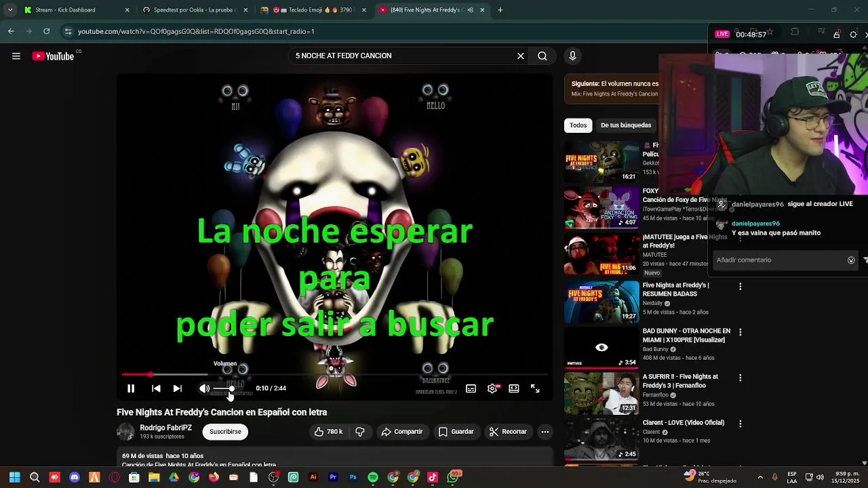Skip to the previous video
Image resolution: width=868 pixels, height=488 pixels.
[x=156, y=388]
